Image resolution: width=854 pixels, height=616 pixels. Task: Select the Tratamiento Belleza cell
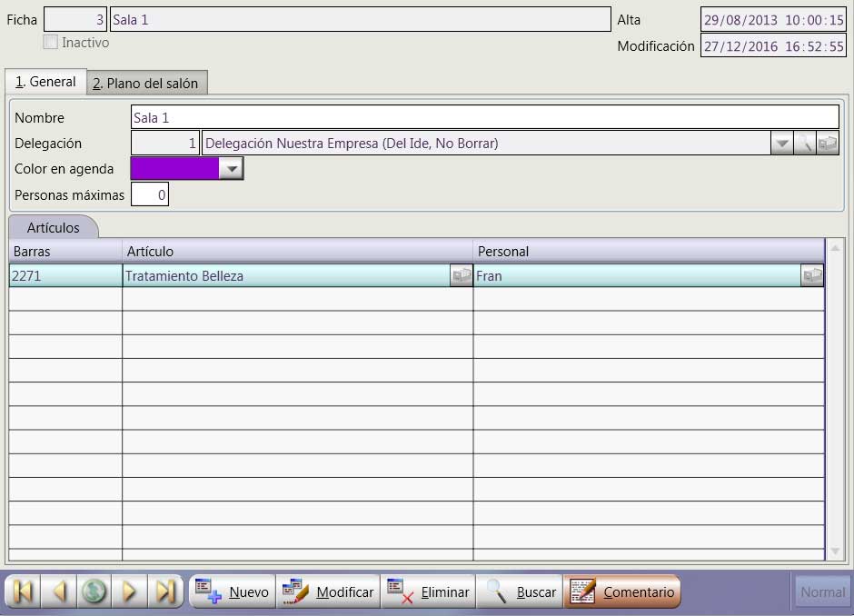tap(286, 275)
